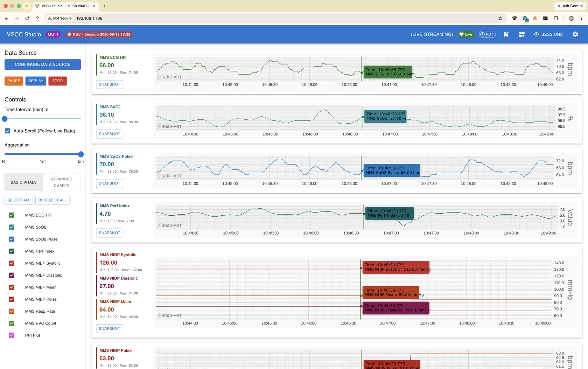Take SNAPSHOT of MMS Perf Index chart
588x369 pixels.
[110, 233]
